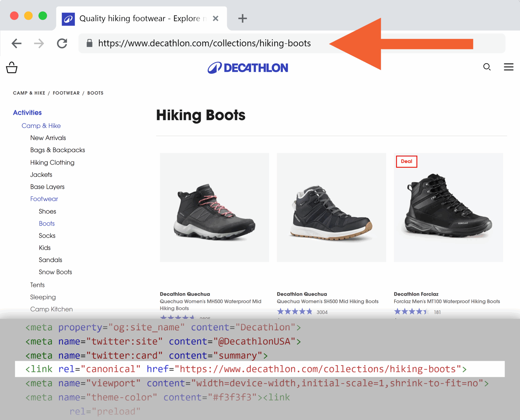The width and height of the screenshot is (520, 420).
Task: Open Kids subcategory
Action: [45, 248]
